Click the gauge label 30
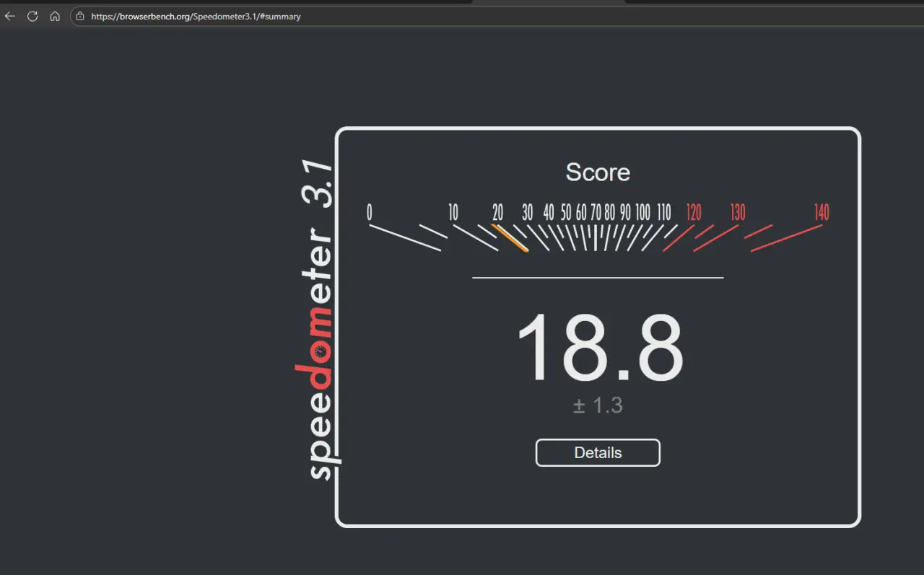 pyautogui.click(x=528, y=212)
